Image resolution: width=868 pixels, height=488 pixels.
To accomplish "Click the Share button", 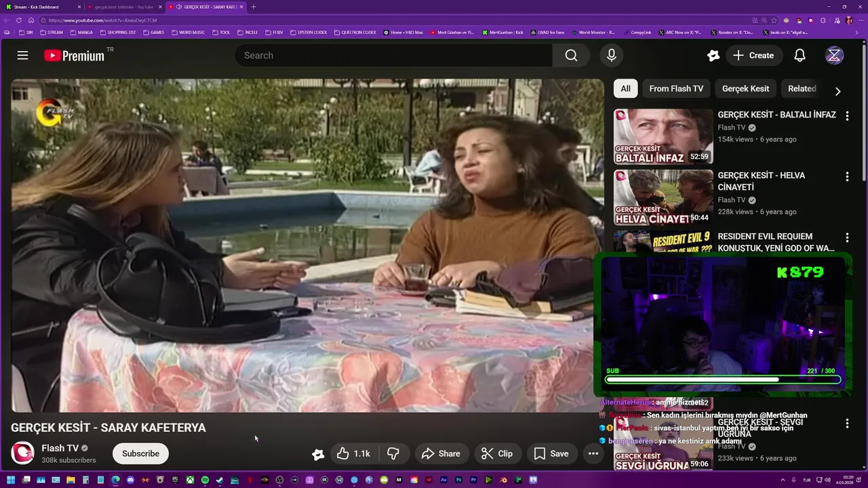I will pos(441,453).
